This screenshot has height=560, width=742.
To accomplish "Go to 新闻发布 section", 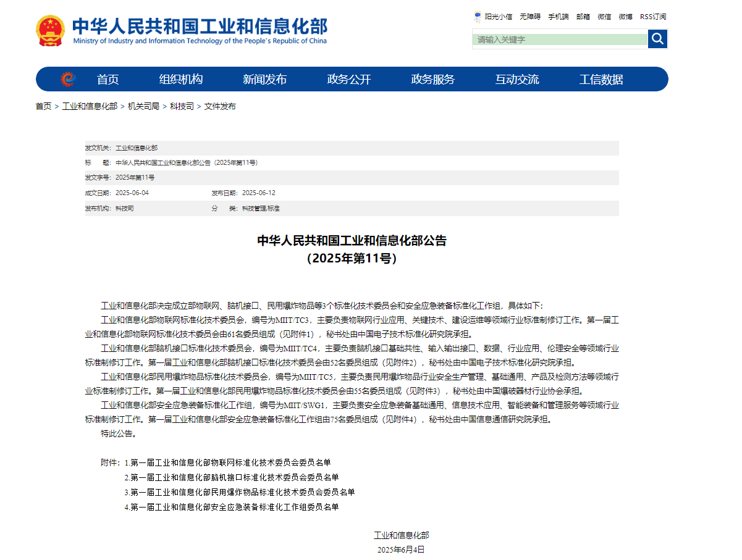I will pos(264,79).
